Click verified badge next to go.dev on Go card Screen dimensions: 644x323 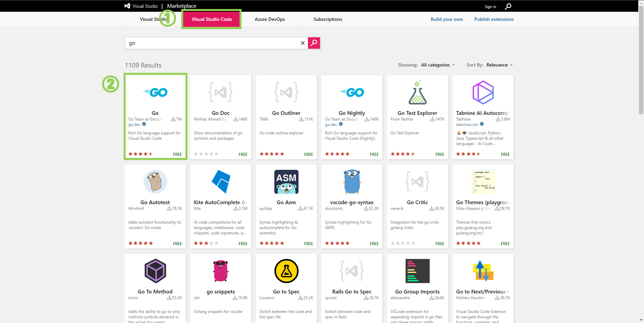point(144,124)
